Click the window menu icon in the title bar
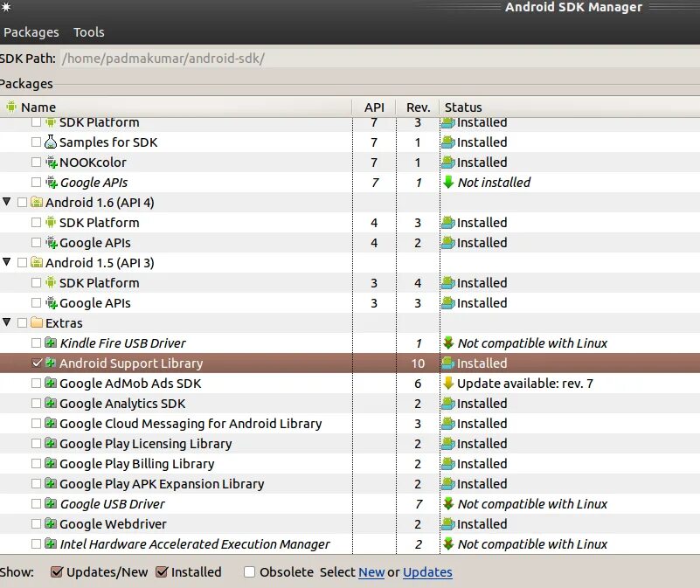The width and height of the screenshot is (700, 588). (6, 7)
